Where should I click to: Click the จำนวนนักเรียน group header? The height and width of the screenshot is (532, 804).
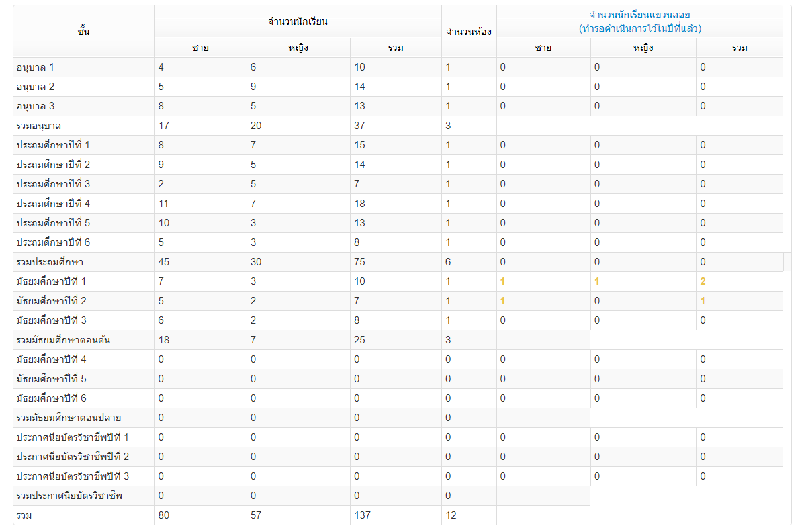pyautogui.click(x=298, y=21)
